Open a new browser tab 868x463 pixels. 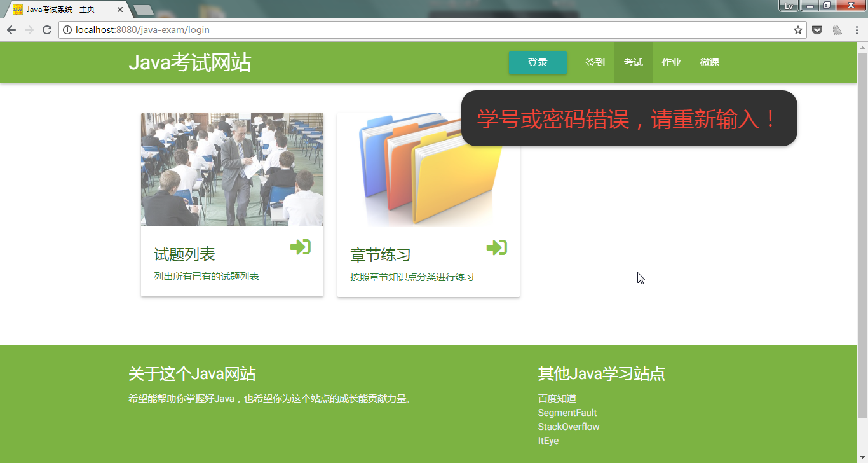coord(144,10)
